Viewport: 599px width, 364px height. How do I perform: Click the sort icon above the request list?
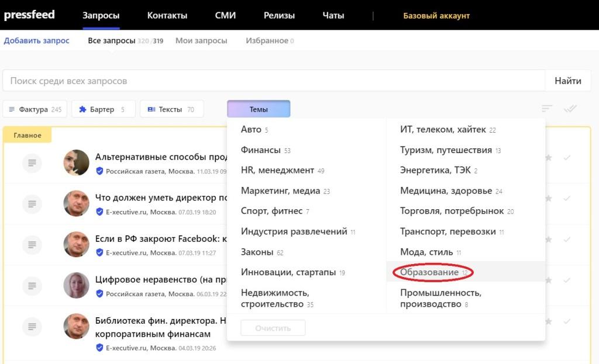(547, 109)
